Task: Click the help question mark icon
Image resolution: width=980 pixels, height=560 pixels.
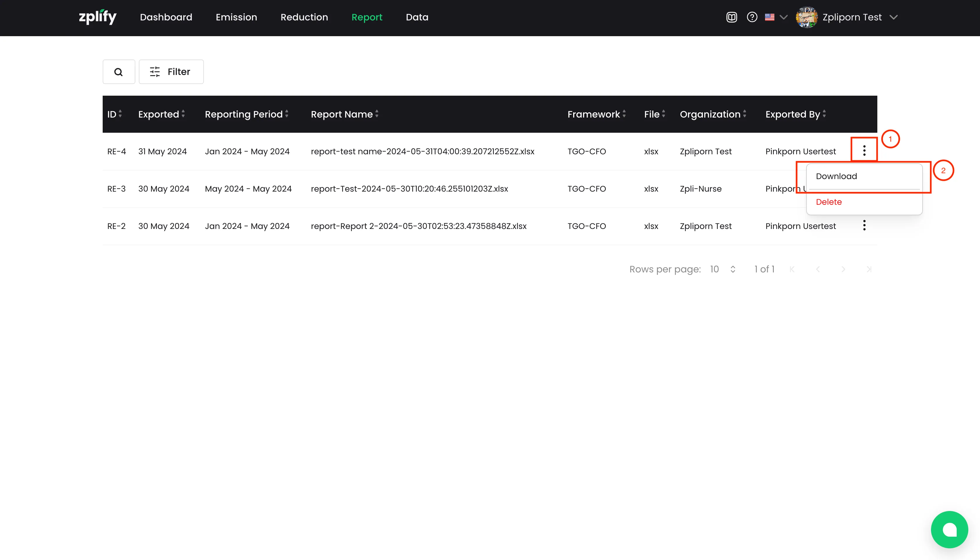Action: click(x=752, y=17)
